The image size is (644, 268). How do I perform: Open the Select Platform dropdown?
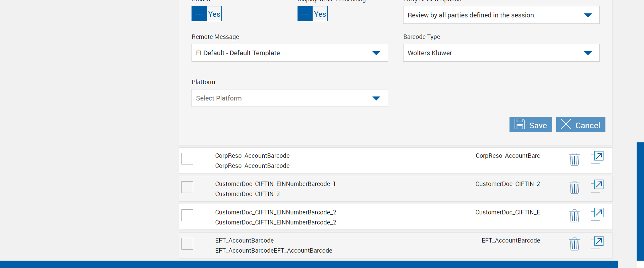tap(289, 98)
